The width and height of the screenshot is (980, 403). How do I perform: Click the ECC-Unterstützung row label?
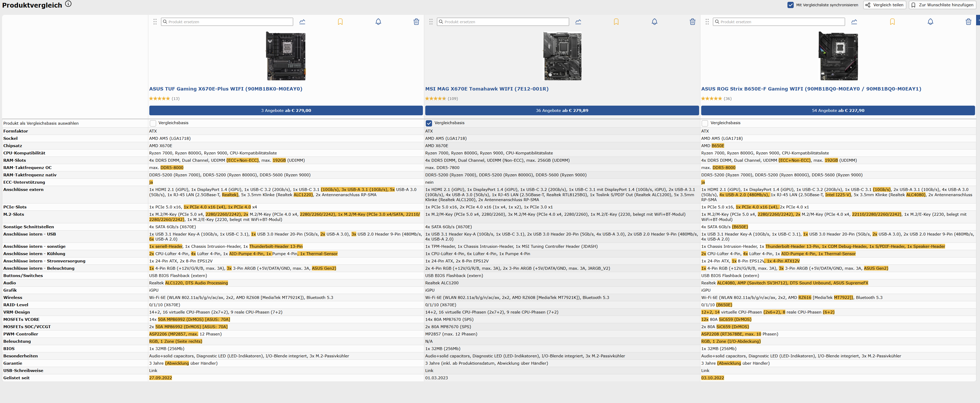(x=24, y=182)
